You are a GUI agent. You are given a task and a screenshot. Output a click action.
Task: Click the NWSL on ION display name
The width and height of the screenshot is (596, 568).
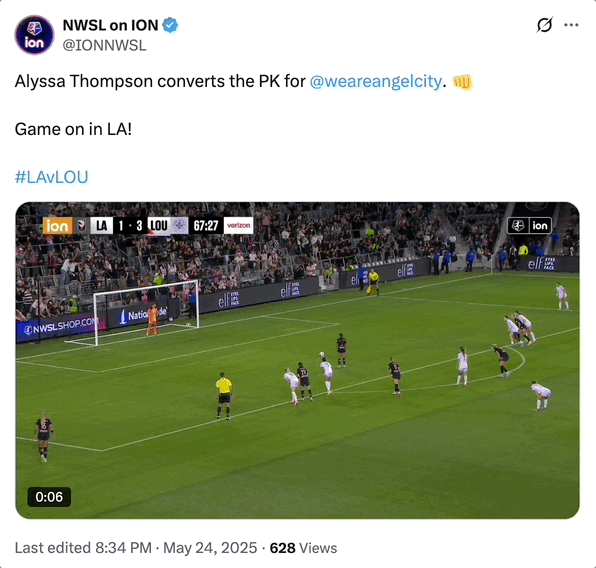pyautogui.click(x=110, y=25)
